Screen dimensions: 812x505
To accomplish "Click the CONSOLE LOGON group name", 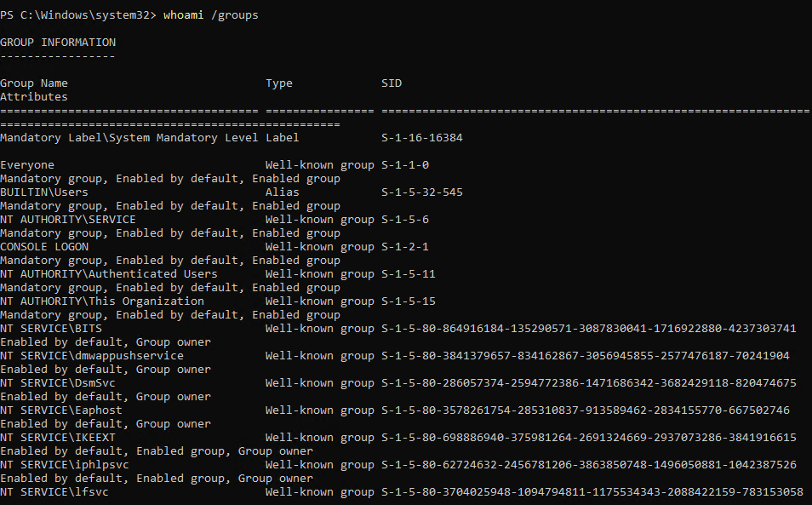I will [x=44, y=247].
